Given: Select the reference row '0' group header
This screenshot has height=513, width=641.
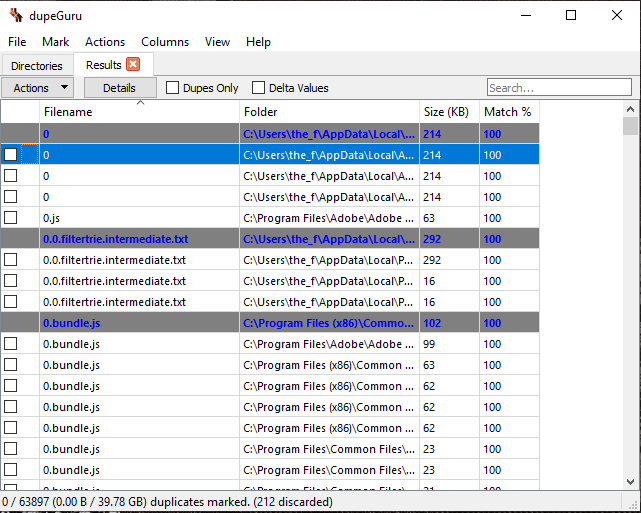Looking at the screenshot, I should [x=270, y=134].
